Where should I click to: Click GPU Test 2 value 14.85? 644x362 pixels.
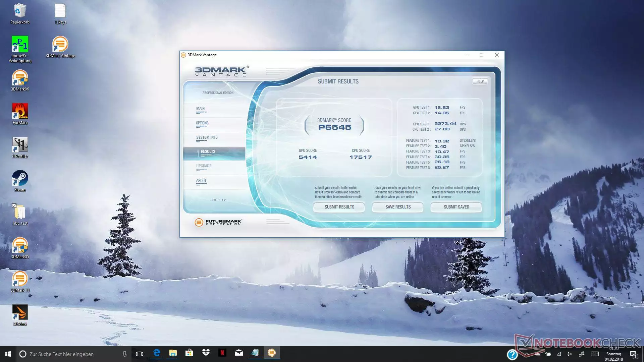pyautogui.click(x=442, y=113)
